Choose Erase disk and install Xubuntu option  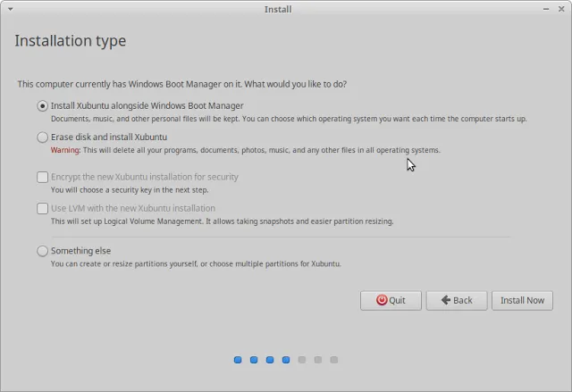(42, 138)
